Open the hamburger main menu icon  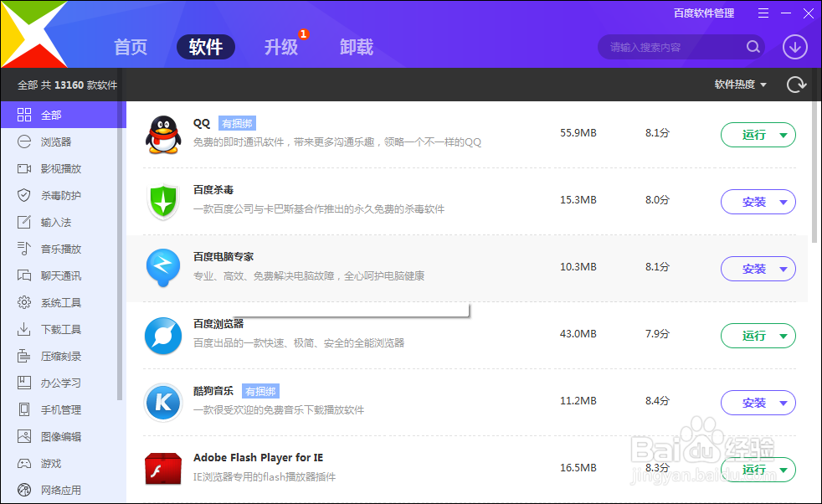763,13
